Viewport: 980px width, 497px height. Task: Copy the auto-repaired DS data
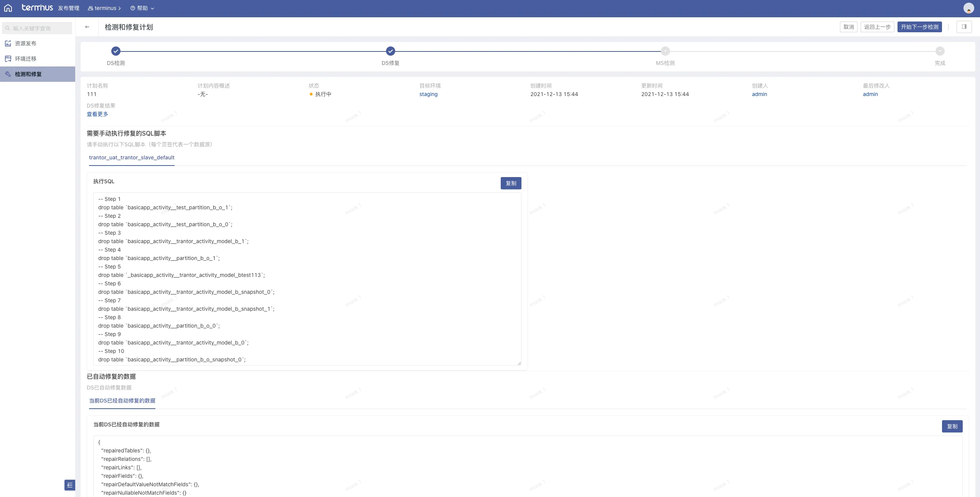coord(952,426)
